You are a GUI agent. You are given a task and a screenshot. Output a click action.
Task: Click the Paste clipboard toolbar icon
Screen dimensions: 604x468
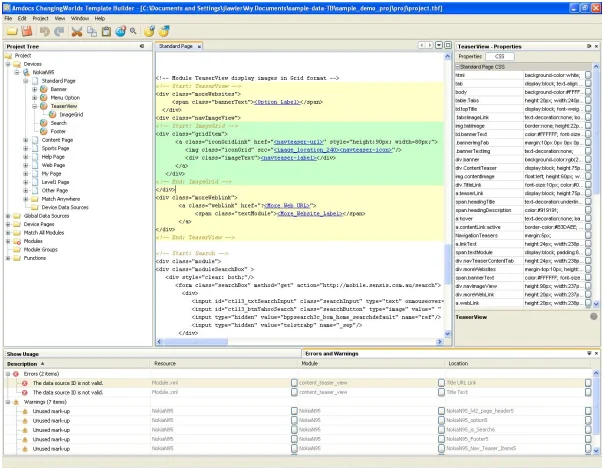coord(106,31)
